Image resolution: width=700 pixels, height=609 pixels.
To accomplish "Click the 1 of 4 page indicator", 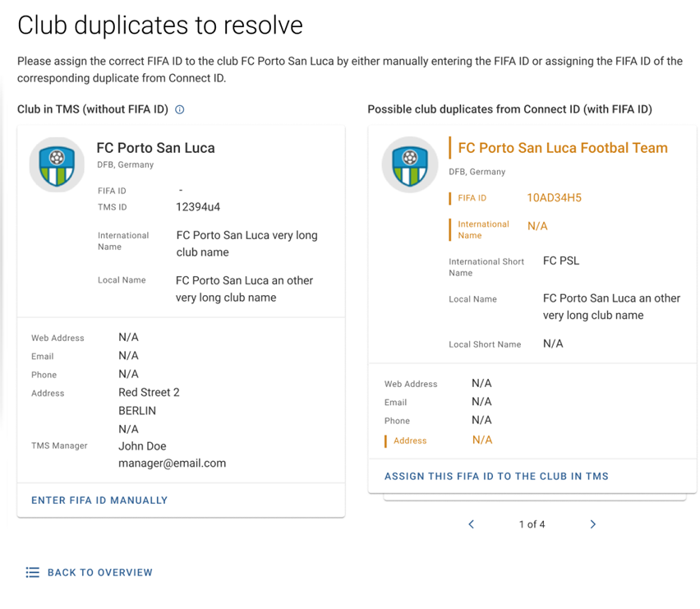I will (532, 524).
